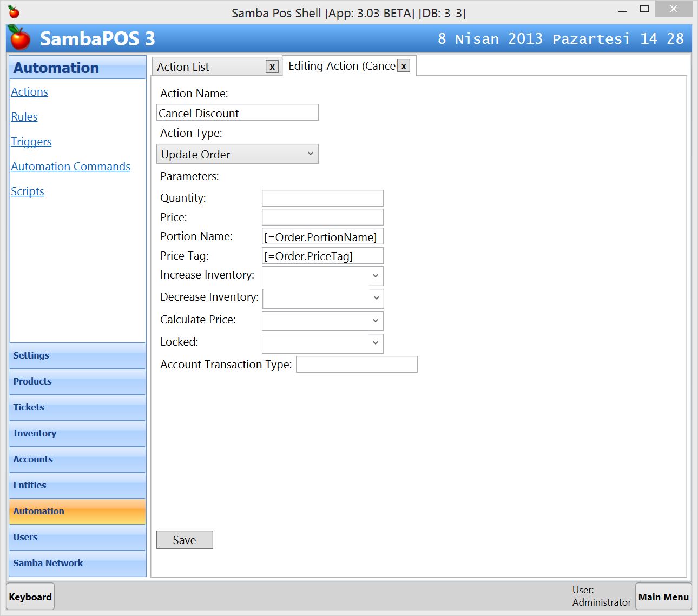Expand the Decrease Inventory dropdown
The width and height of the screenshot is (698, 616).
coord(323,298)
